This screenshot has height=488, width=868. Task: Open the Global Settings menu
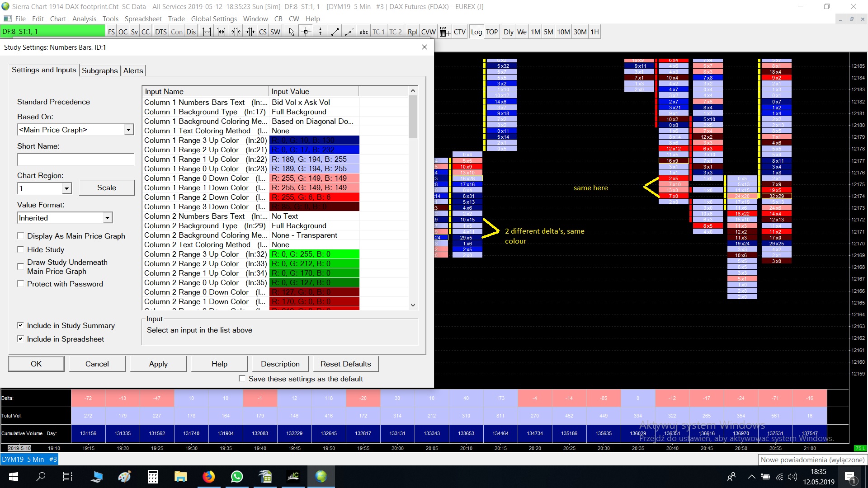coord(214,19)
